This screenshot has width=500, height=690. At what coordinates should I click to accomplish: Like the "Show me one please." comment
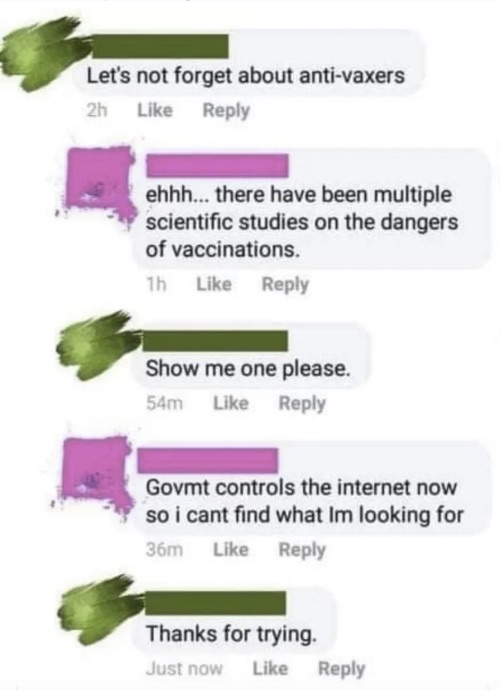point(231,403)
